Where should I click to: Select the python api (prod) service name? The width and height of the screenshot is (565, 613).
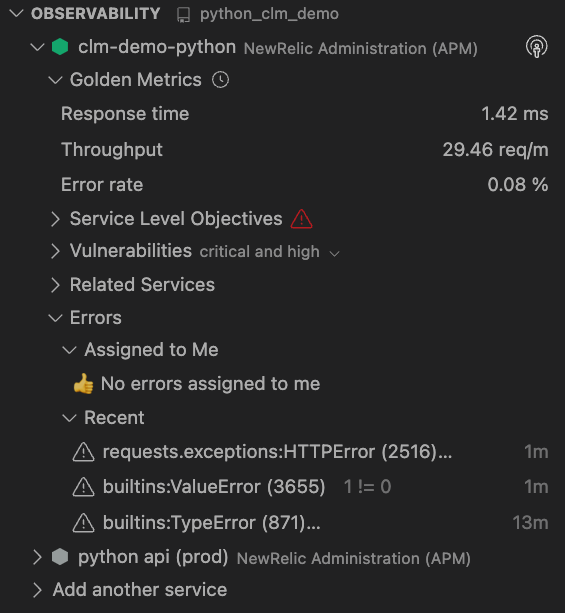click(x=153, y=557)
